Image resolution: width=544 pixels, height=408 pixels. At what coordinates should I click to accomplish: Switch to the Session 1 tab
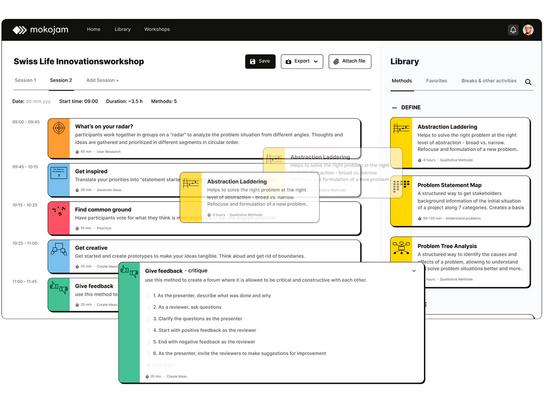pos(25,80)
